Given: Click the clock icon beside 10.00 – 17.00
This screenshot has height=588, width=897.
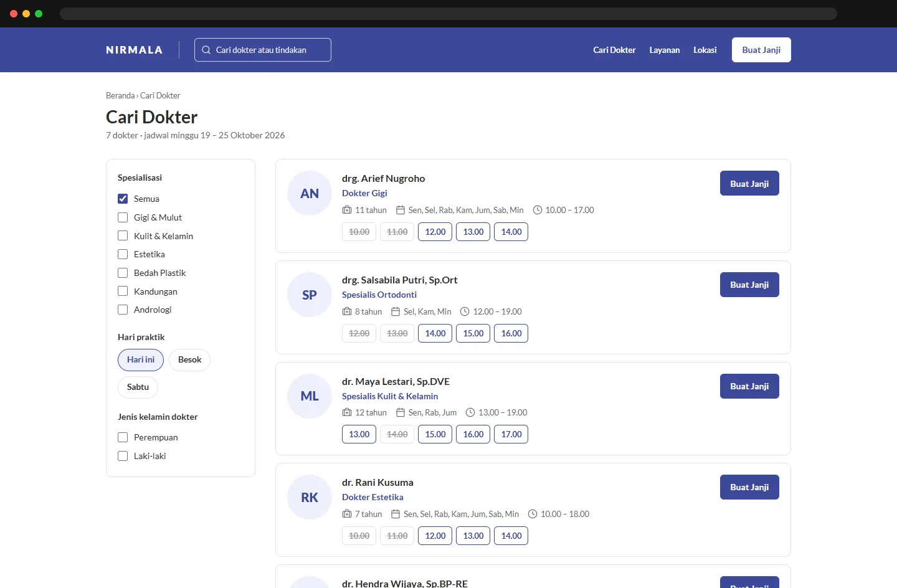Looking at the screenshot, I should [538, 210].
